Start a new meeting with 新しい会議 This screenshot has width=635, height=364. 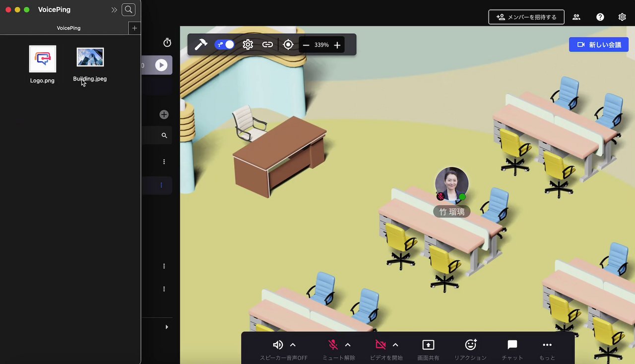(x=599, y=45)
